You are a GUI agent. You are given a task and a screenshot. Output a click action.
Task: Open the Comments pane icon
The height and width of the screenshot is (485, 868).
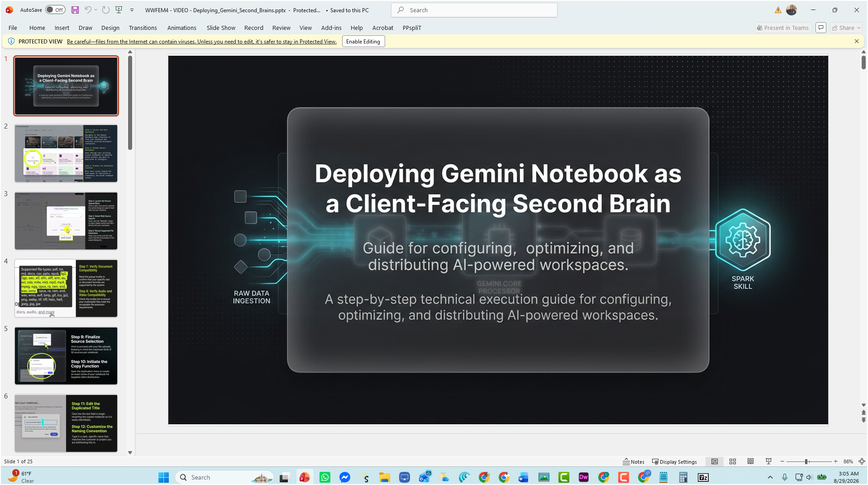click(x=821, y=28)
